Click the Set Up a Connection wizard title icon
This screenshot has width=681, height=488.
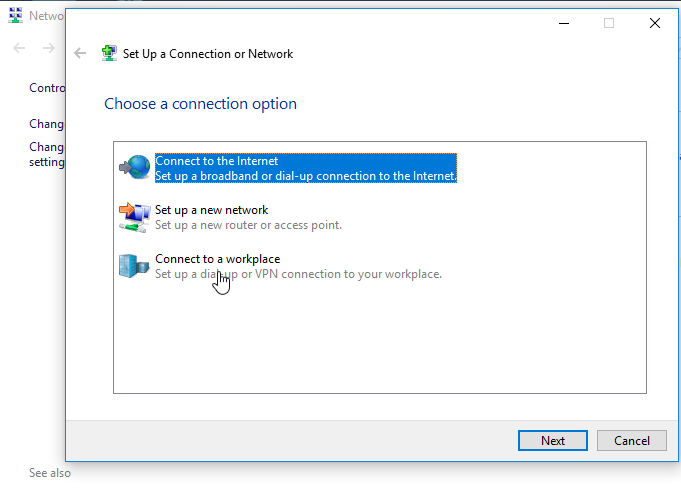coord(109,53)
